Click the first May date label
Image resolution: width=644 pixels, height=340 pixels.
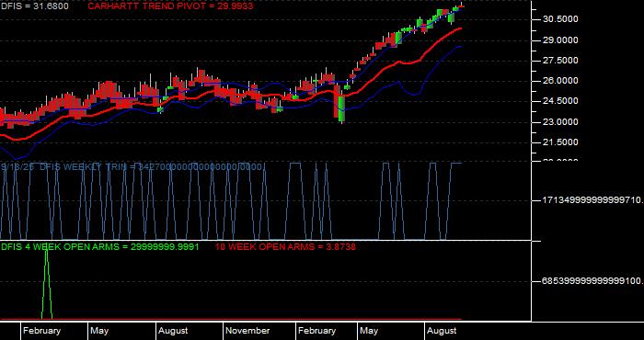coord(99,331)
